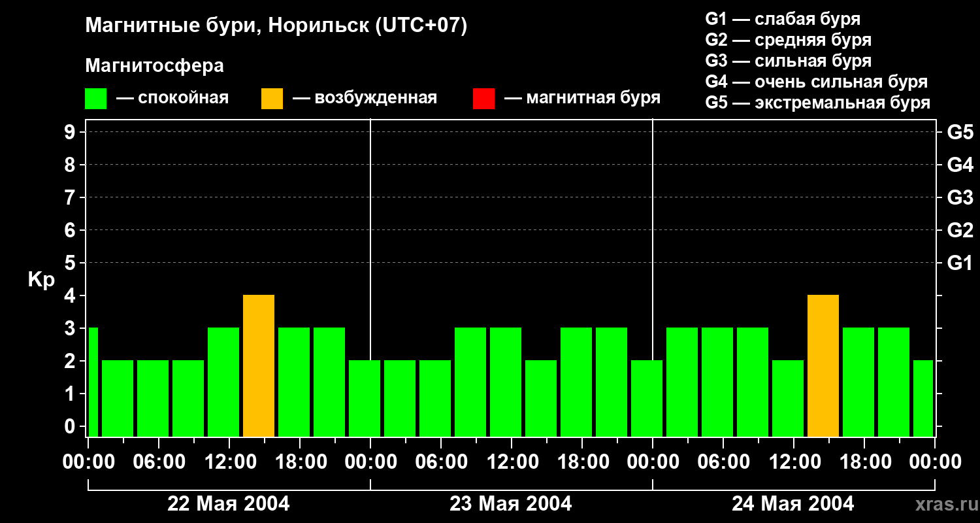Select the red «магнитная буря» legend swatch
The width and height of the screenshot is (980, 523).
[483, 99]
